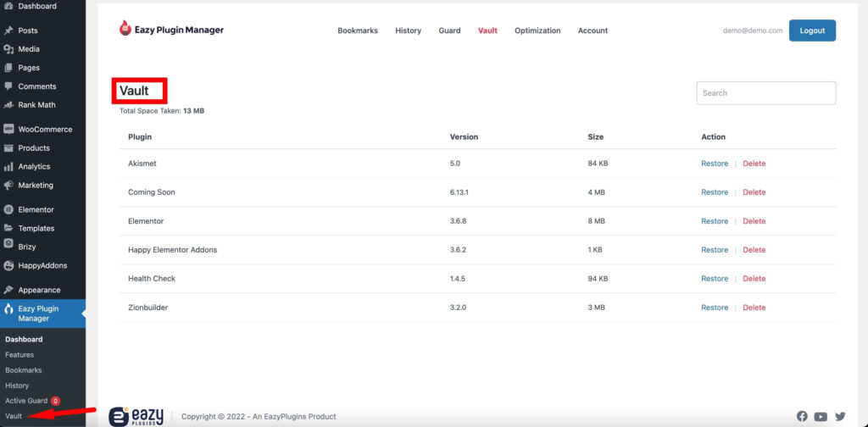Viewport: 868px width, 427px height.
Task: Restore the Akismet plugin
Action: 715,164
